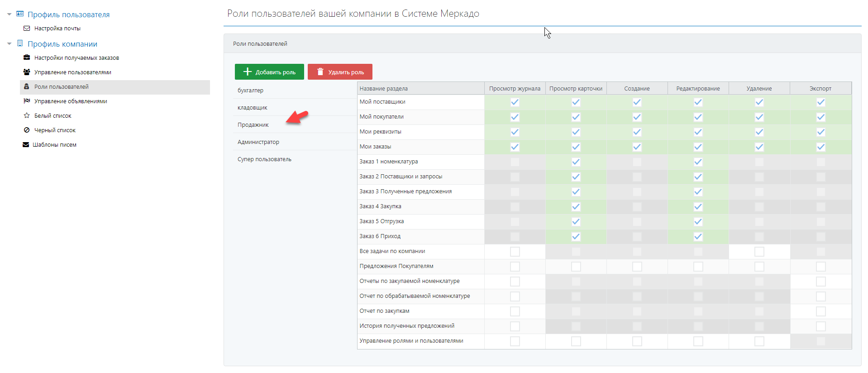Choose the Супер пользователь role

pos(264,159)
